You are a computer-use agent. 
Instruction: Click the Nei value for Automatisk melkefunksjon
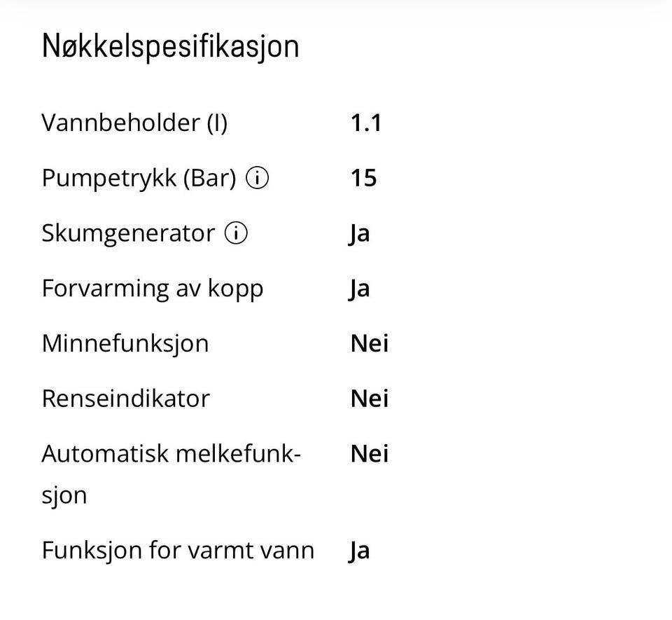pyautogui.click(x=370, y=453)
